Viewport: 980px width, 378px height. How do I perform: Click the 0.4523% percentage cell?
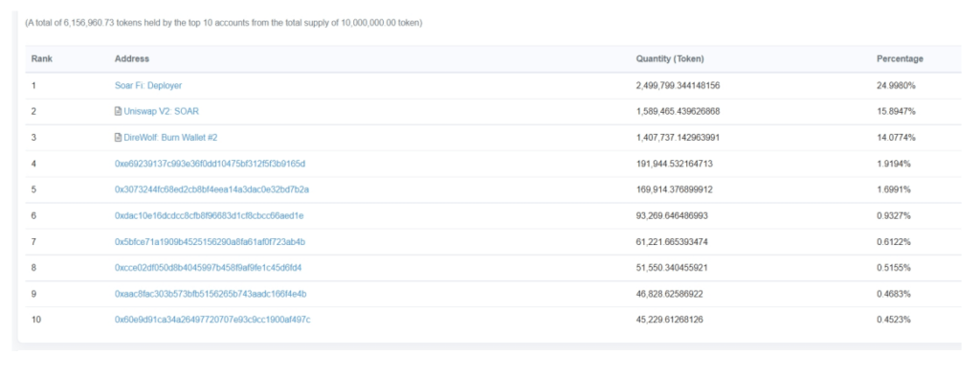894,320
